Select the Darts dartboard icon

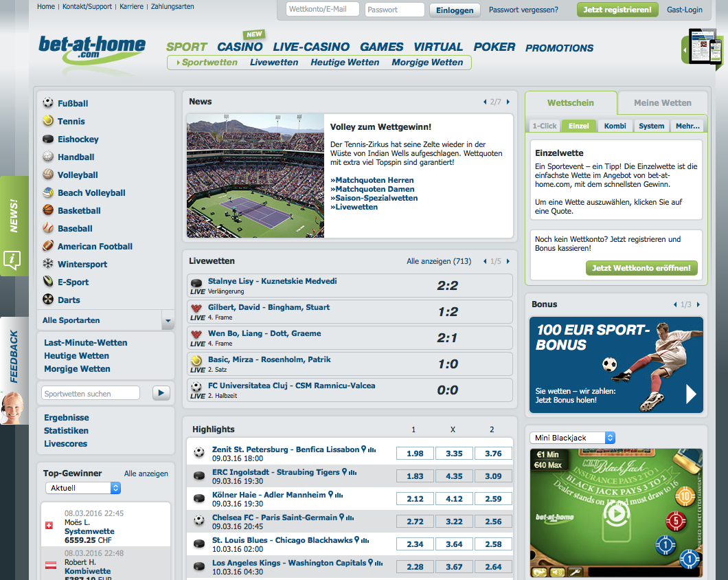pyautogui.click(x=47, y=300)
